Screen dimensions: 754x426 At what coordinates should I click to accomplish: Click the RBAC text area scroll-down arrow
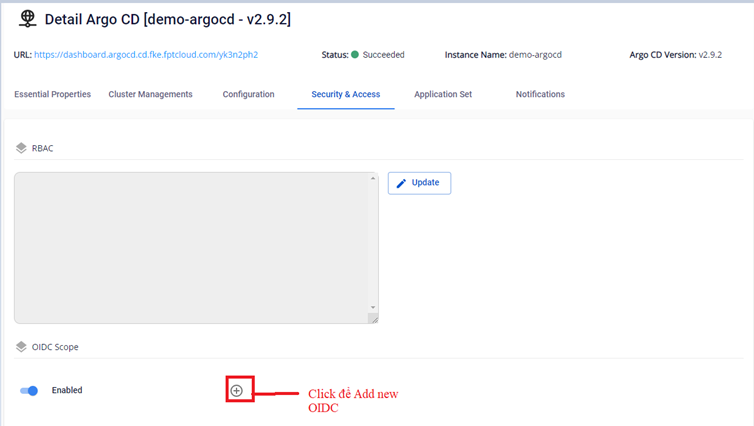tap(373, 307)
